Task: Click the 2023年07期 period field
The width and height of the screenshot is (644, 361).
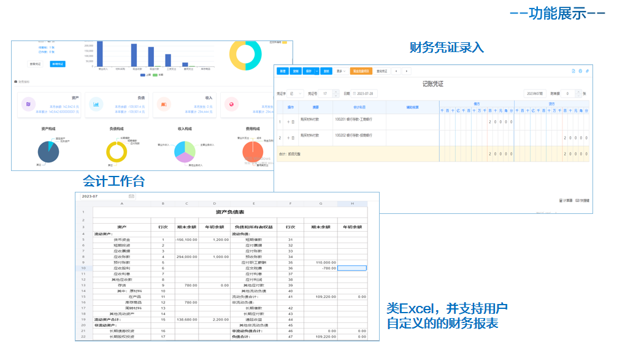Action: (x=535, y=94)
